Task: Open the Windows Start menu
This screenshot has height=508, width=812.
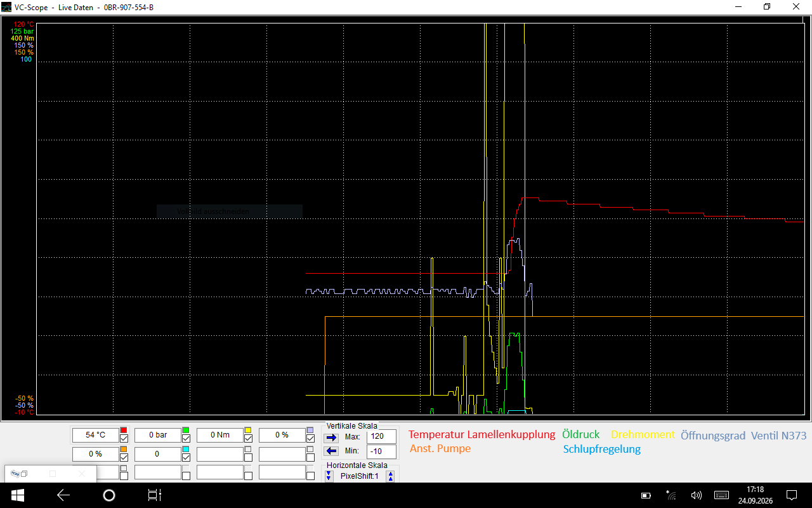Action: [x=18, y=495]
